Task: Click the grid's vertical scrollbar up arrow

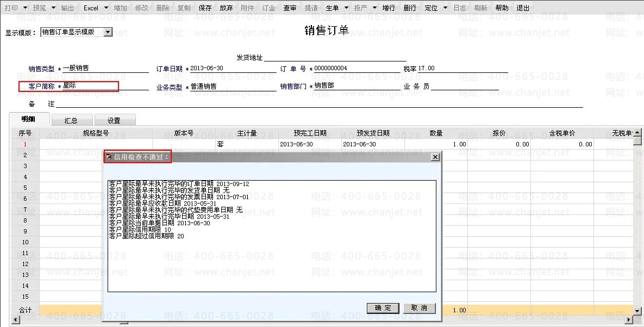Action: (x=637, y=132)
